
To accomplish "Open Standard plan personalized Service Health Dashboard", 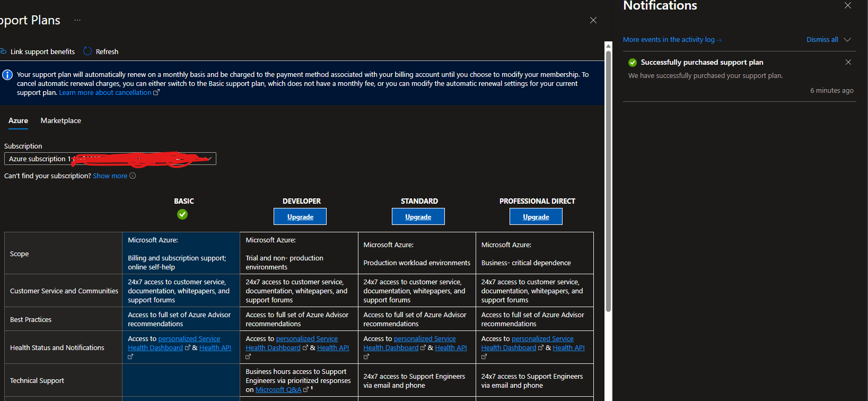I will pyautogui.click(x=409, y=343).
